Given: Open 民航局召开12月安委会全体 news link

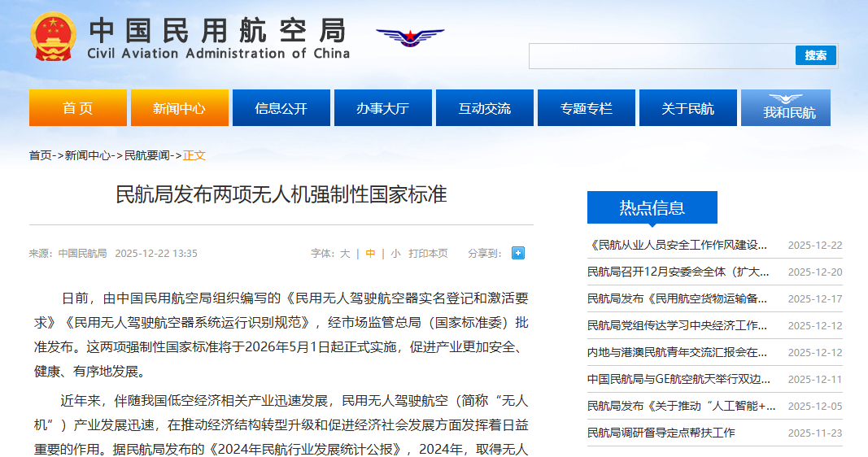Looking at the screenshot, I should [678, 272].
